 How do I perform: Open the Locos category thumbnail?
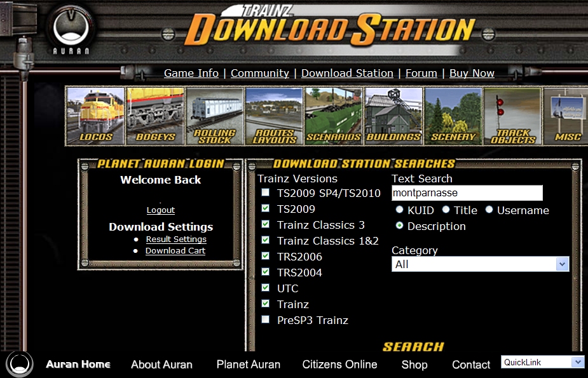click(95, 116)
